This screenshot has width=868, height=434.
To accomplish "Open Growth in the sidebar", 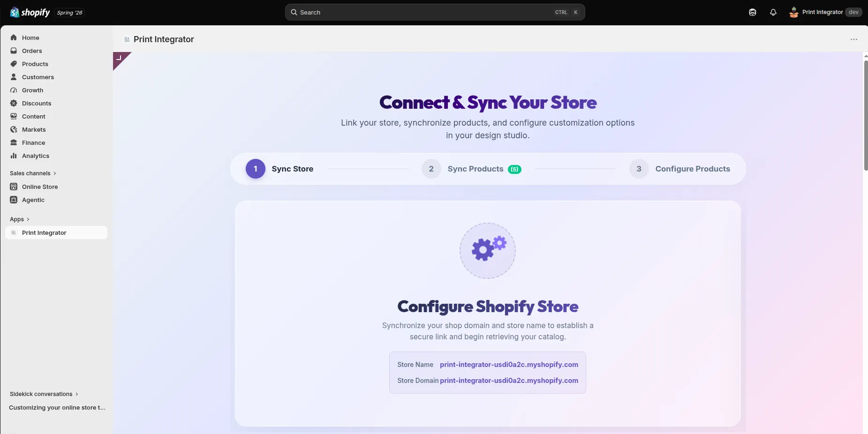I will coord(56,90).
